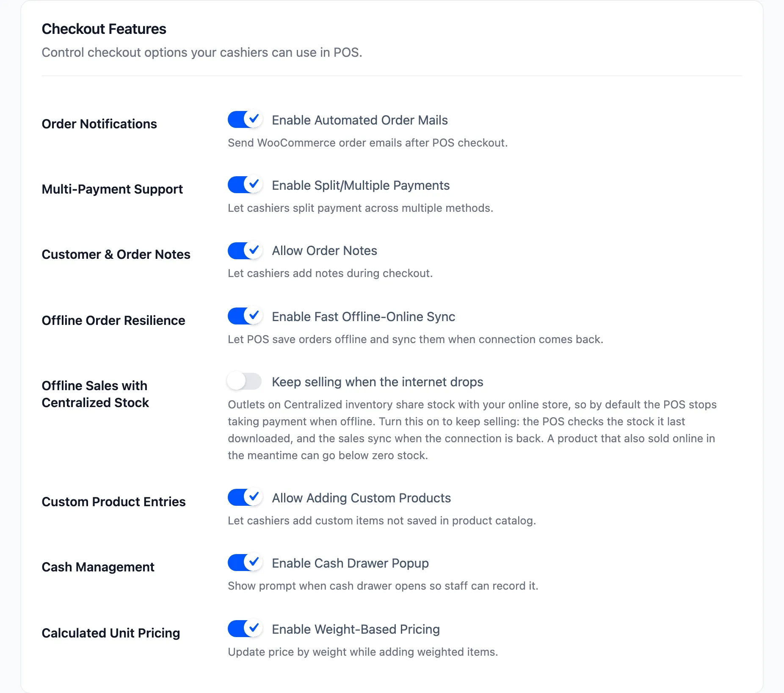Click the 'Allow Adding Custom Products' label text
Image resolution: width=784 pixels, height=693 pixels.
point(361,498)
